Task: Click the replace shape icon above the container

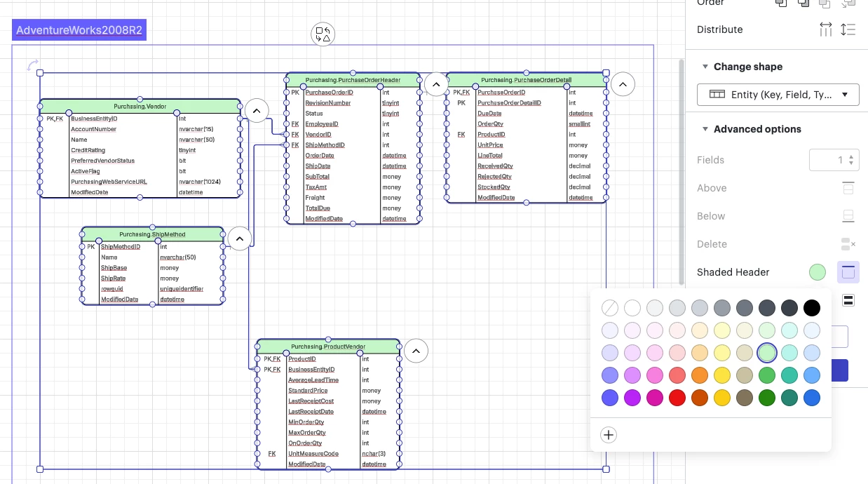Action: coord(323,34)
